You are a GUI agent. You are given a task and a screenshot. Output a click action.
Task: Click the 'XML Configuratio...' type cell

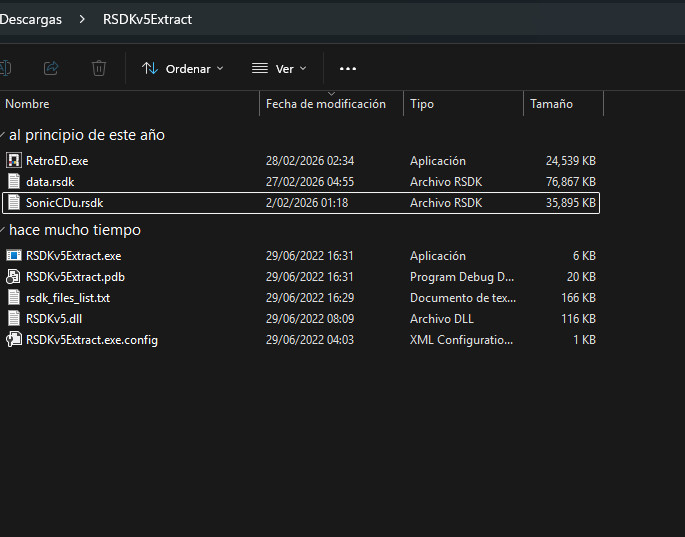pos(461,340)
